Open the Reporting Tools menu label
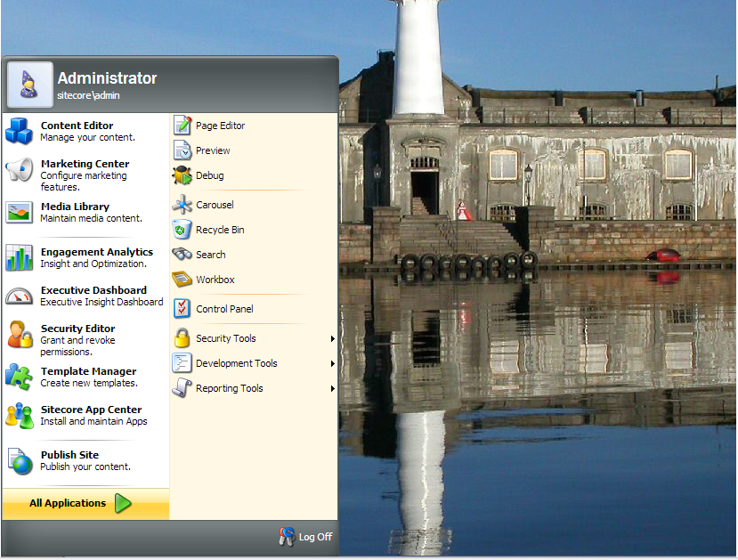The height and width of the screenshot is (560, 738). tap(229, 388)
